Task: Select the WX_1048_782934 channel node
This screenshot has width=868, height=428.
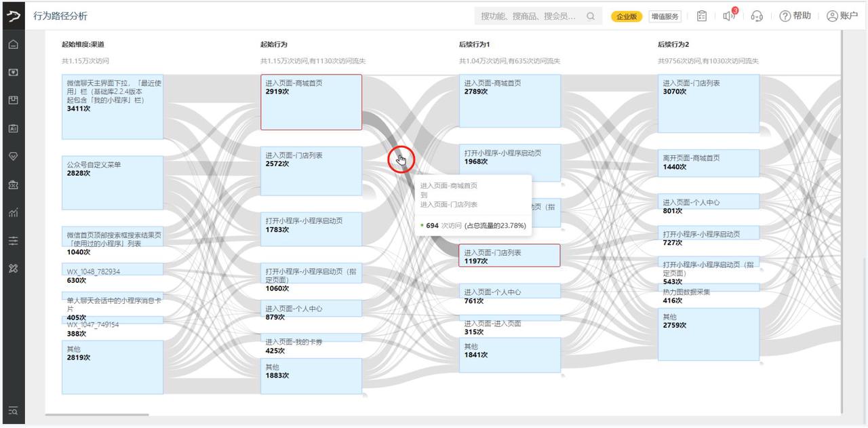Action: (x=113, y=269)
